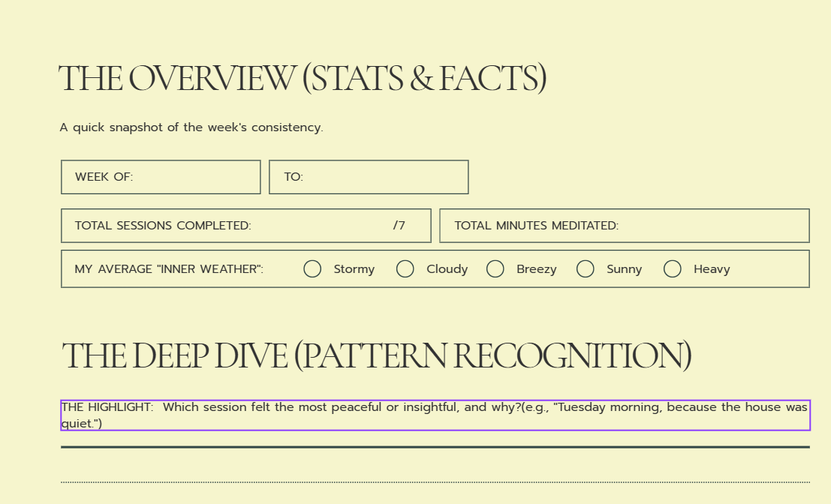This screenshot has width=831, height=504.
Task: Select the Sunny radio circle
Action: coord(585,269)
